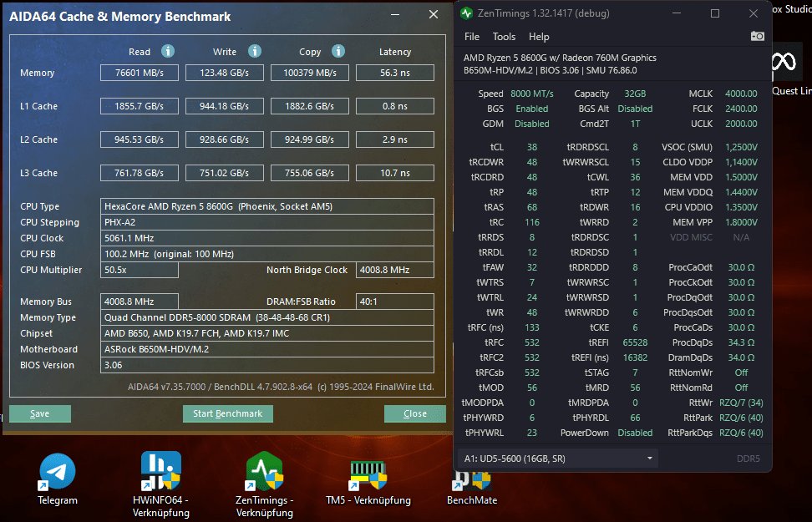Click the DRAM:FSB Ratio value 40:1
This screenshot has height=522, width=812.
point(395,302)
